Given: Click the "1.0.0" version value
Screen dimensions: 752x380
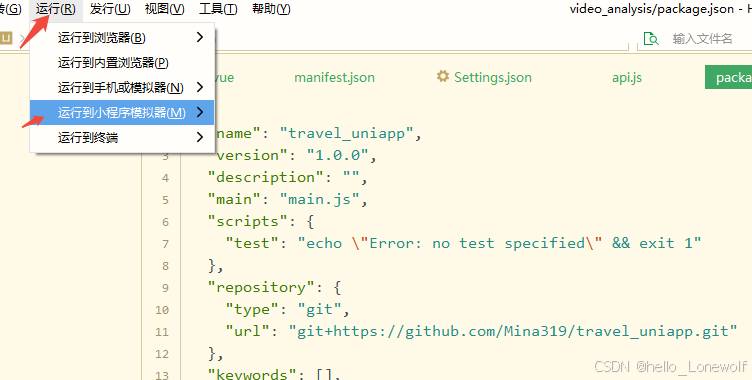Looking at the screenshot, I should point(337,155).
